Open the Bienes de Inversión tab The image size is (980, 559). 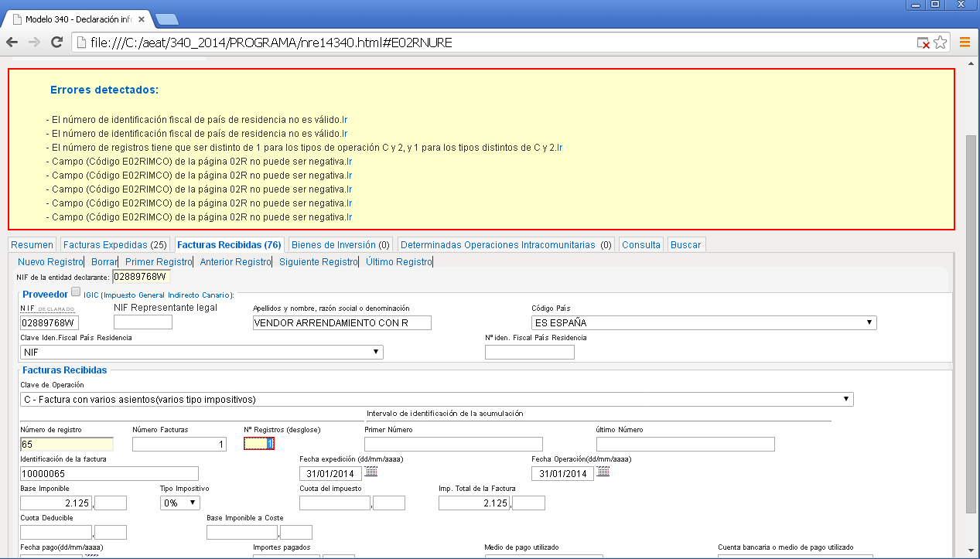point(340,244)
